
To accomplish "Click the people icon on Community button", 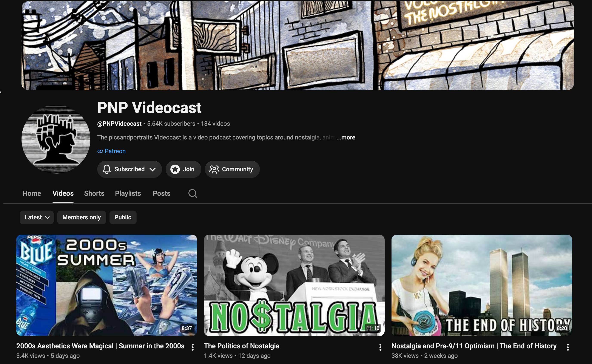I will [x=214, y=169].
